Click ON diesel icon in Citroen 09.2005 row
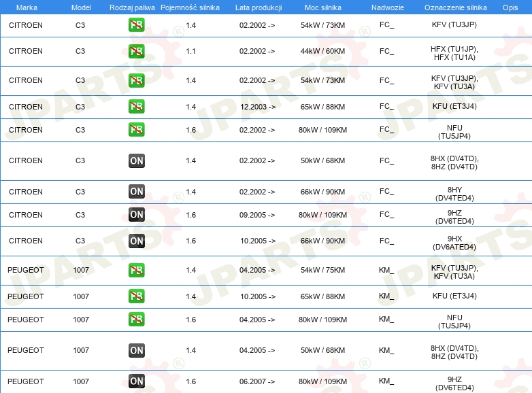The image size is (532, 393). coord(137,214)
